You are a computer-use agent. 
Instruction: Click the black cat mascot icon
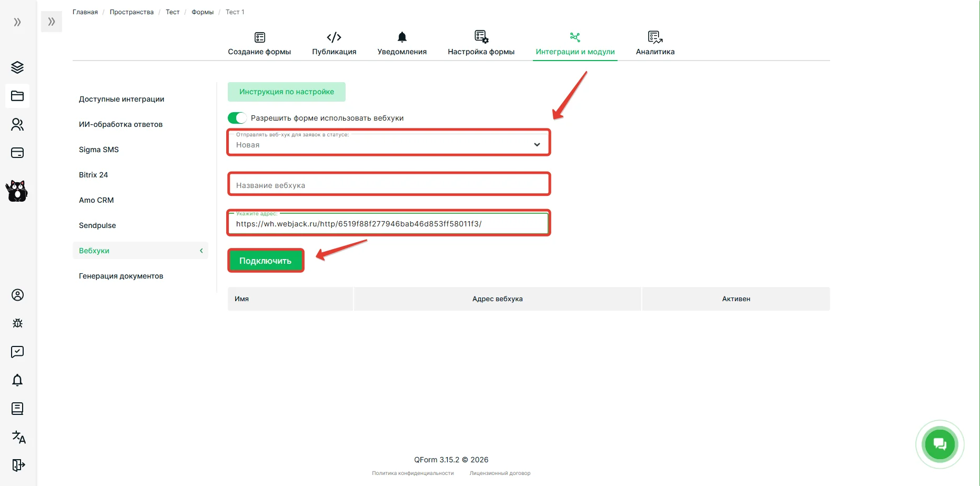(17, 191)
